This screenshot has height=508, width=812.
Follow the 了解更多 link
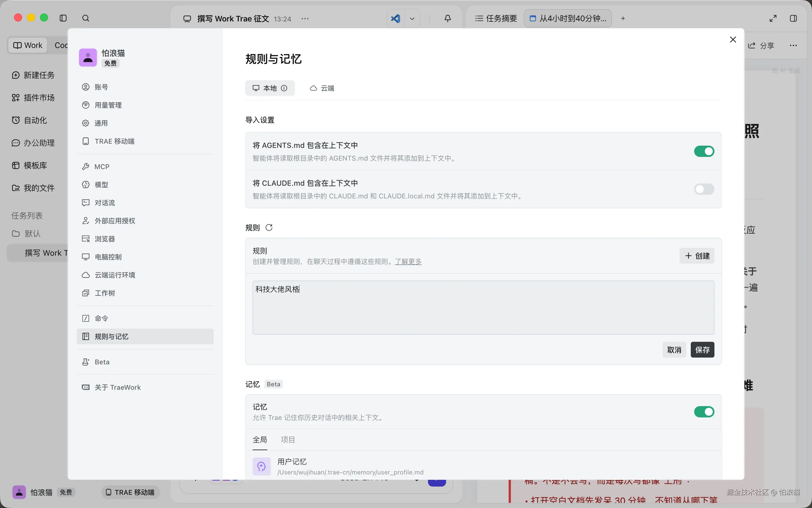pyautogui.click(x=408, y=262)
